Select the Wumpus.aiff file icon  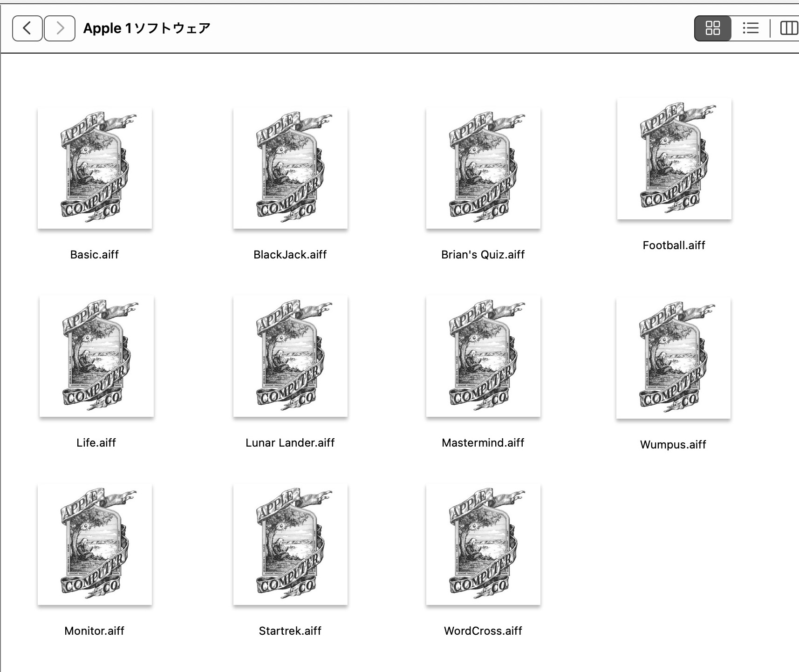[673, 358]
